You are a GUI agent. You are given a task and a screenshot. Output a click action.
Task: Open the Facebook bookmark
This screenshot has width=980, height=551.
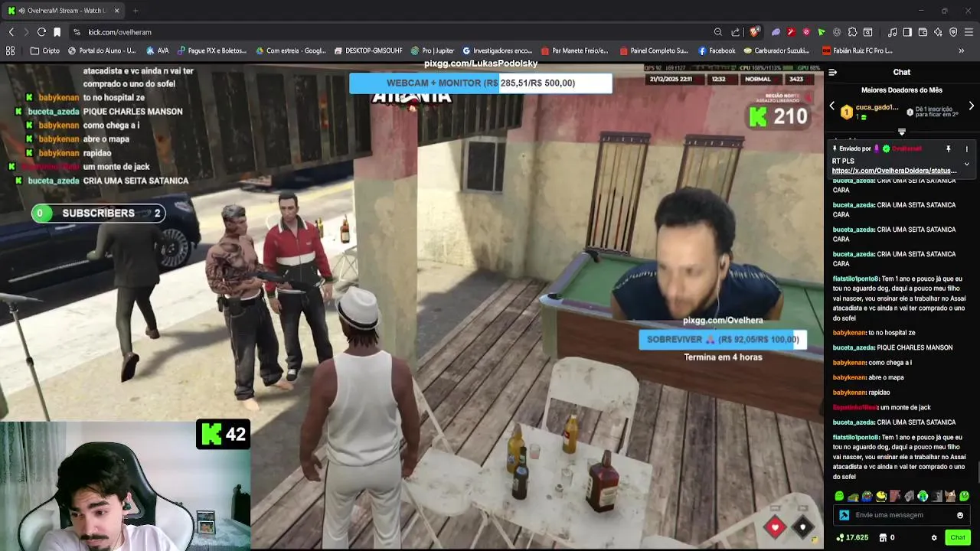[717, 51]
